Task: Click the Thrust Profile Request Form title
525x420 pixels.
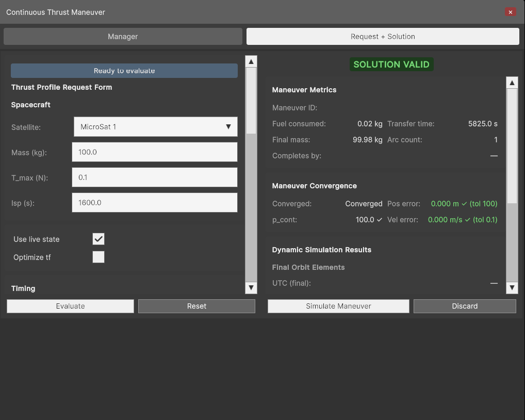Action: click(61, 87)
